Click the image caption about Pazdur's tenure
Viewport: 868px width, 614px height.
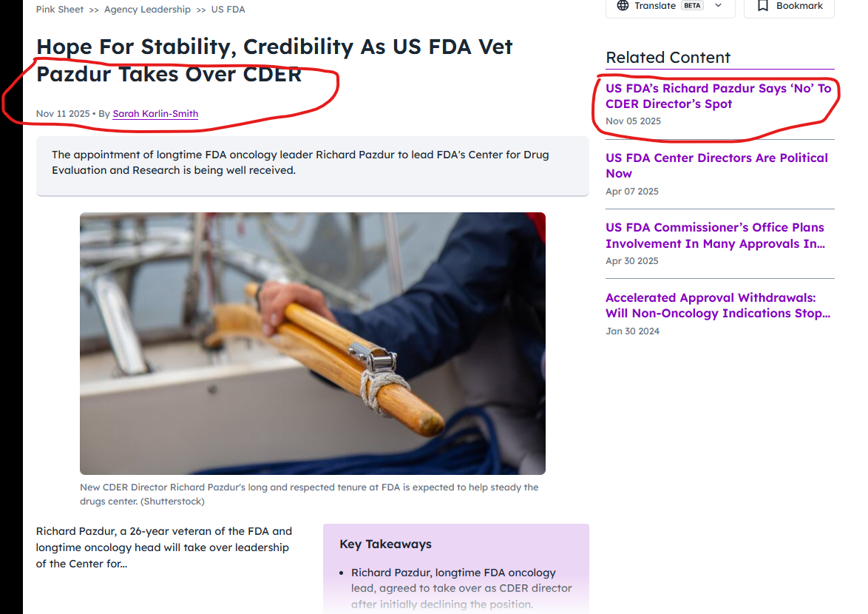click(x=309, y=494)
